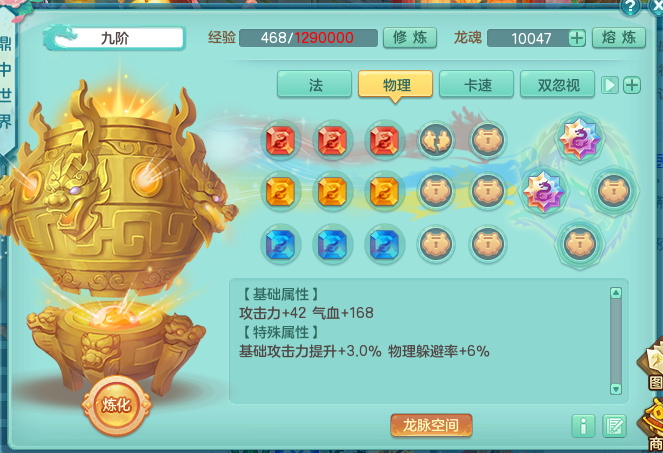Switch to the 法 preset tab
663x453 pixels.
pyautogui.click(x=315, y=85)
